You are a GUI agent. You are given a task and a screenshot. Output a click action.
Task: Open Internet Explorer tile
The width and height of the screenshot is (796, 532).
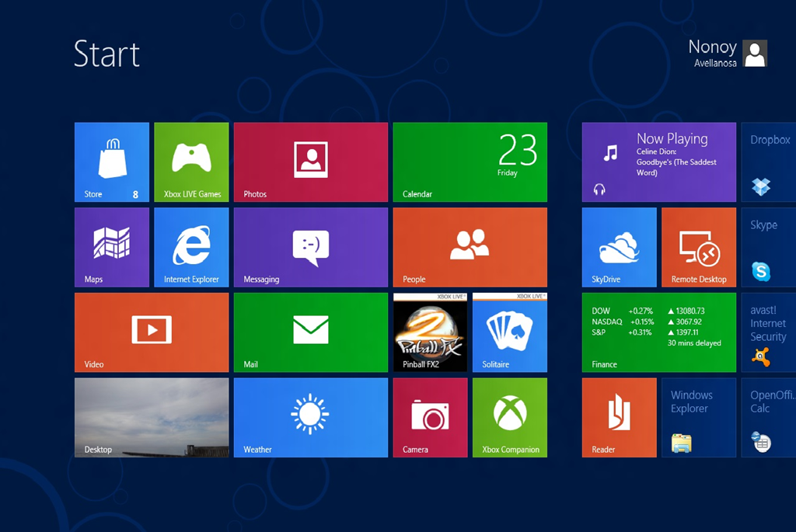tap(191, 247)
